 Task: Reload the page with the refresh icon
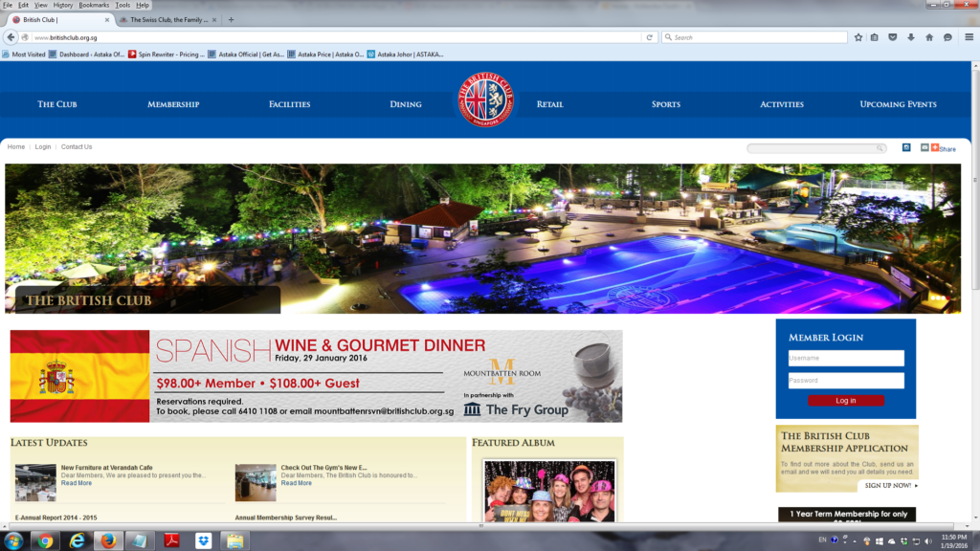pyautogui.click(x=650, y=37)
